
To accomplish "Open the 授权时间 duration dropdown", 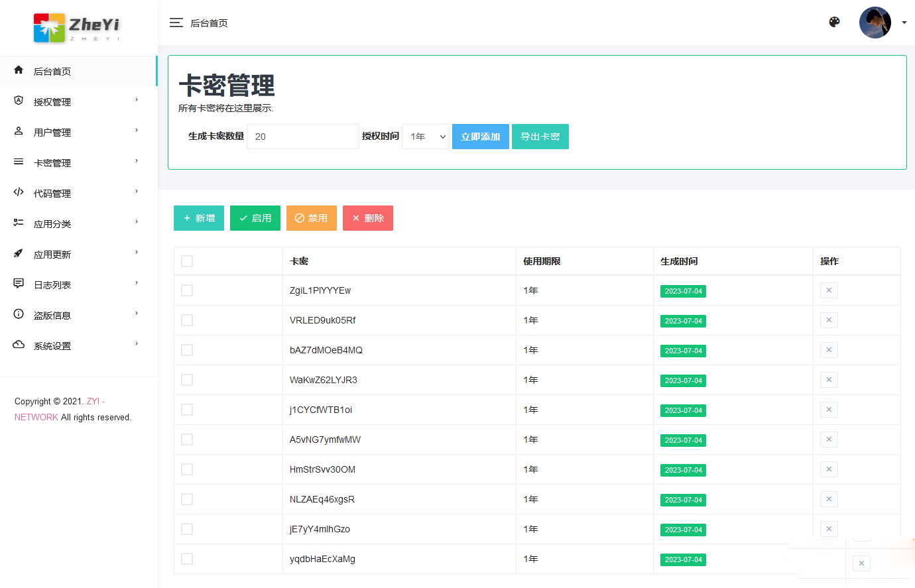I will 426,137.
